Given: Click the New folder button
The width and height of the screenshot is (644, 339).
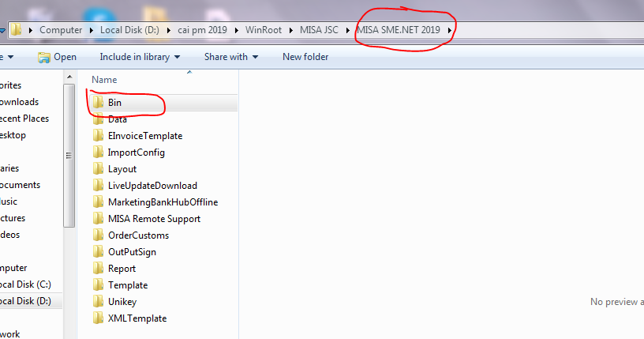Looking at the screenshot, I should (305, 57).
